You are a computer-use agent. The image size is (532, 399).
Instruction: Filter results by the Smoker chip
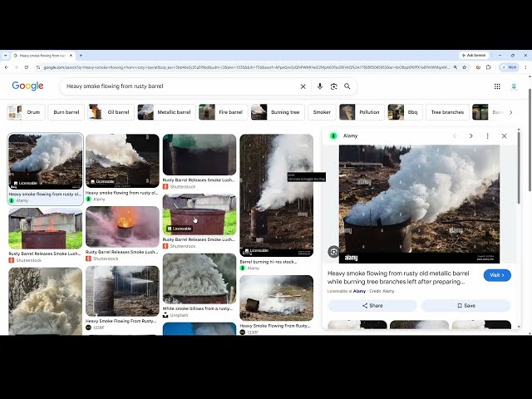pos(322,112)
